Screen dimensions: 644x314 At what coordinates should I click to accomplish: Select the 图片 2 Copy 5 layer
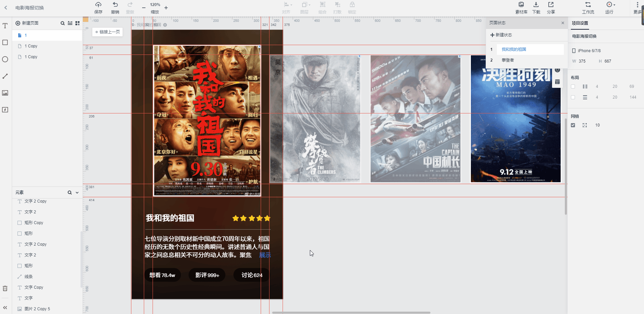click(x=47, y=309)
